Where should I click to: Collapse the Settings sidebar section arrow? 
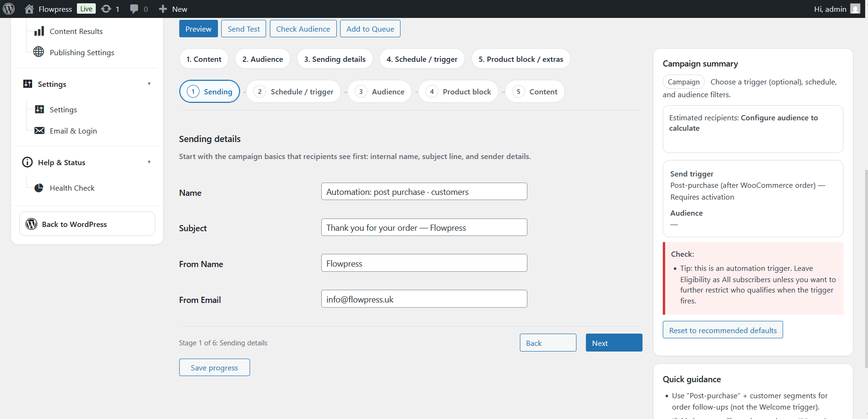(x=149, y=84)
